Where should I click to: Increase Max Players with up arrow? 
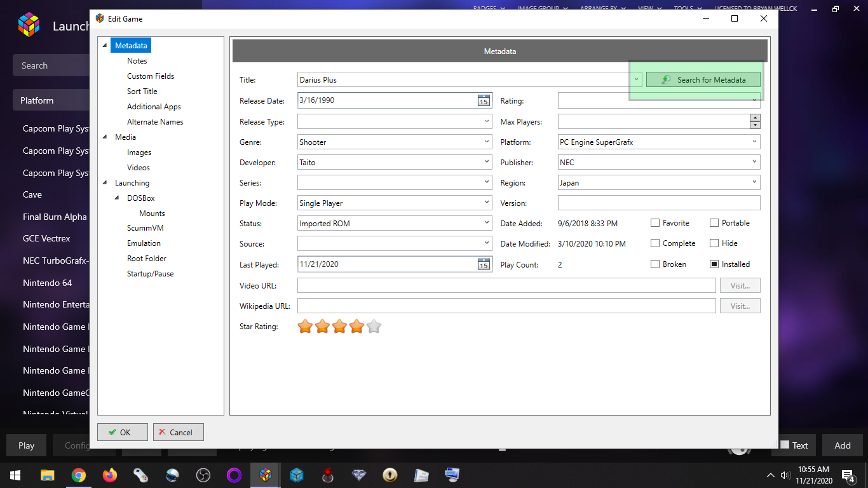(x=755, y=118)
